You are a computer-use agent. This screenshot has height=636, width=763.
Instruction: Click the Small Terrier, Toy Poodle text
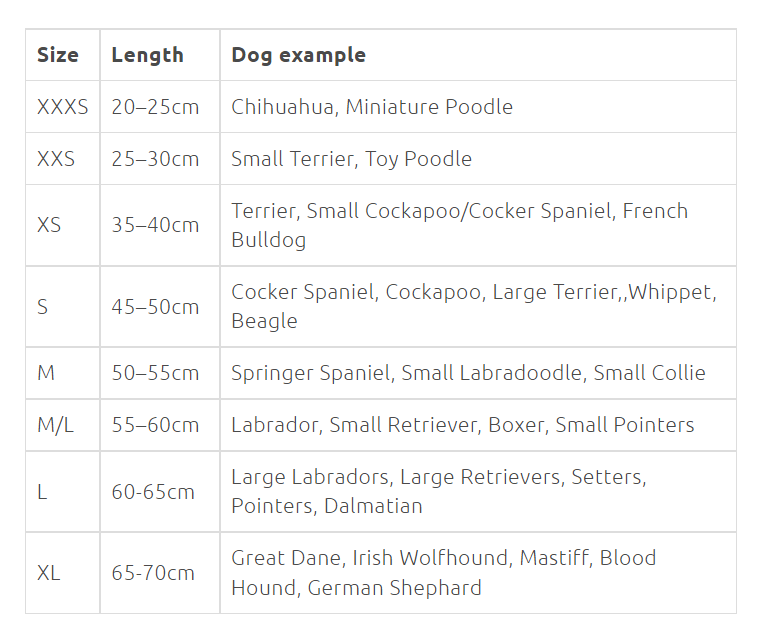351,159
